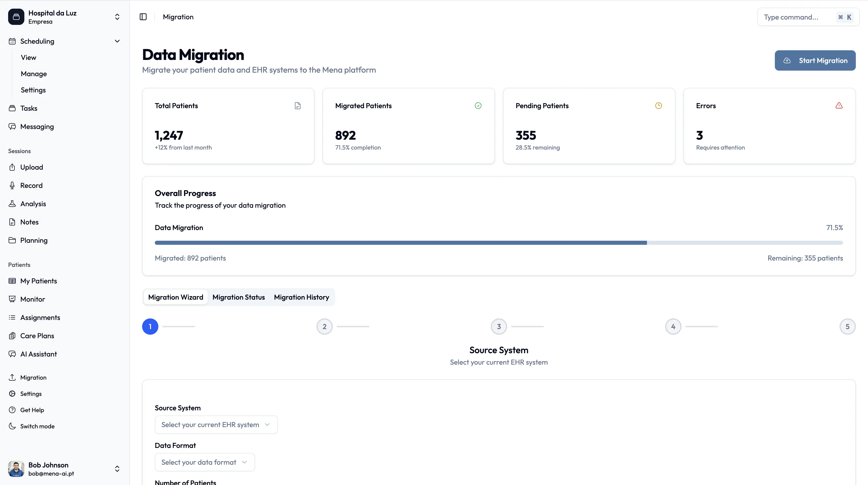Open the Data Format dropdown
868x485 pixels.
[x=205, y=462]
